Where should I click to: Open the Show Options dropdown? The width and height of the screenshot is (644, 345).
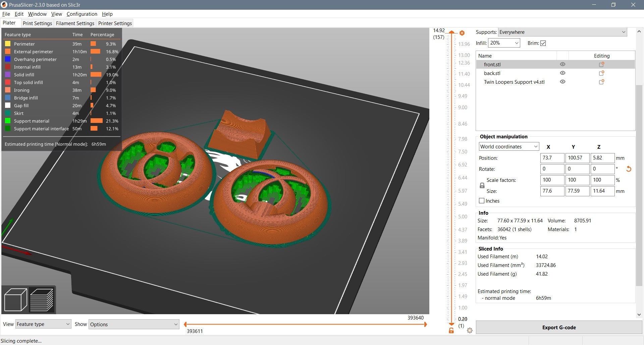(134, 324)
